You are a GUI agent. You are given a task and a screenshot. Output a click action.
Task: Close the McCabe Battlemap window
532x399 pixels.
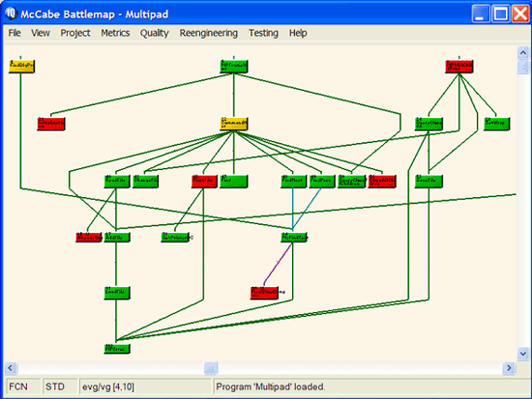[520, 14]
